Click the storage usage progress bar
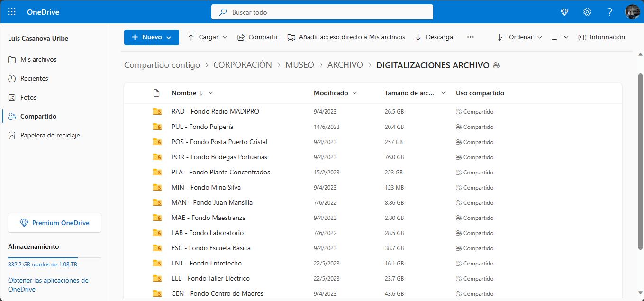644x301 pixels. 54,258
